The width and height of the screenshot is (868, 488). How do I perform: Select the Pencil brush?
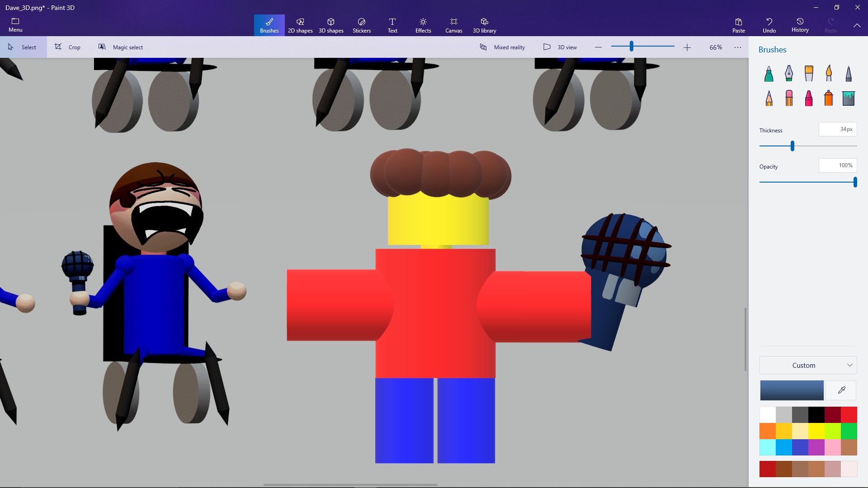(769, 98)
